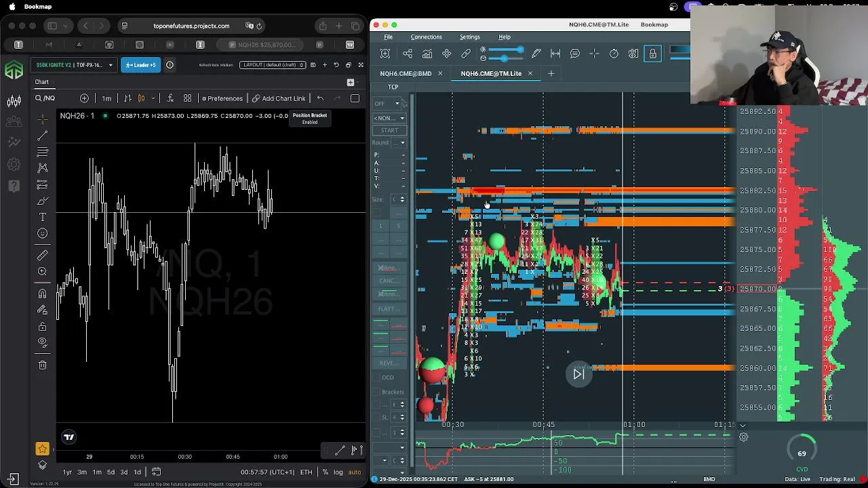This screenshot has height=488, width=868.
Task: Toggle log scale on the chart
Action: (338, 472)
